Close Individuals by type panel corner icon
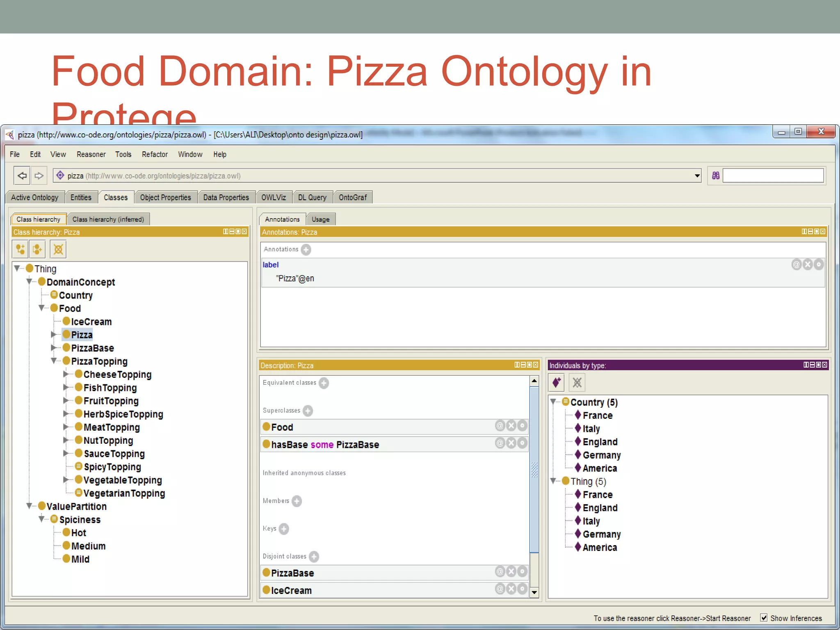The image size is (840, 630). pyautogui.click(x=824, y=365)
